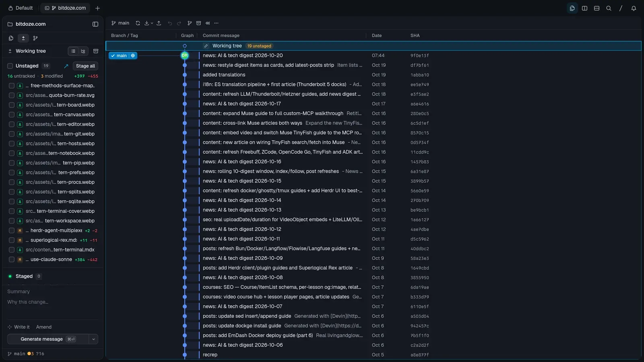Open the pull options dropdown arrow

(152, 23)
